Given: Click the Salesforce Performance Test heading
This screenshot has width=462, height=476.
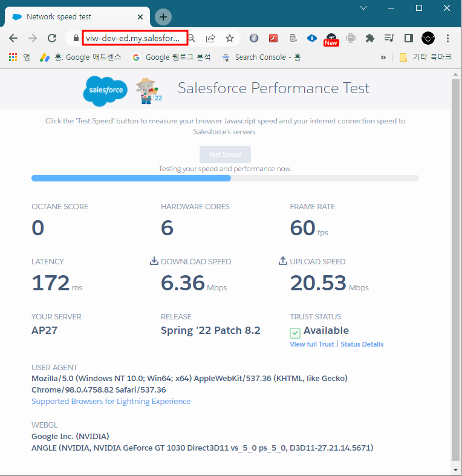Looking at the screenshot, I should point(273,88).
